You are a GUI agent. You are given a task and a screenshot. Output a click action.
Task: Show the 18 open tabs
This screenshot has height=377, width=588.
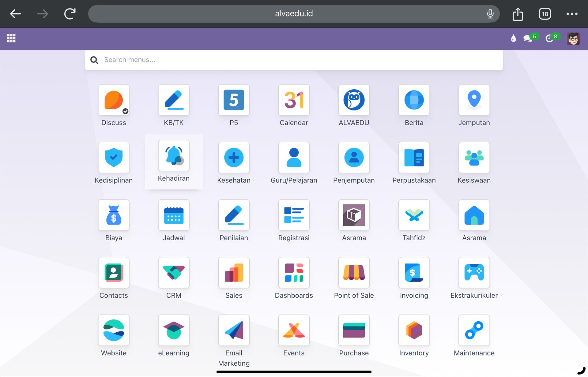click(x=545, y=14)
